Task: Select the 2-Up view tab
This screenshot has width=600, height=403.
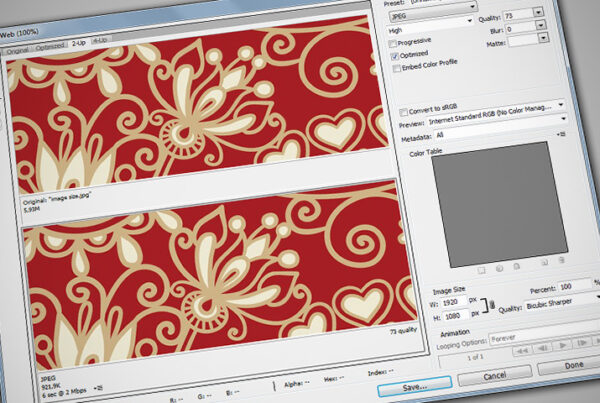Action: (78, 43)
